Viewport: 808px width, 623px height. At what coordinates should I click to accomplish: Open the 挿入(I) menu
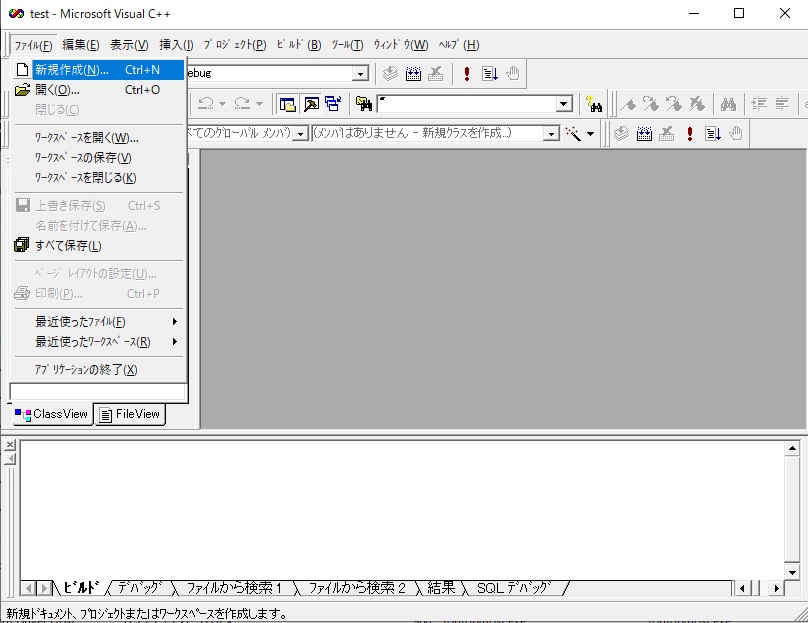click(176, 45)
